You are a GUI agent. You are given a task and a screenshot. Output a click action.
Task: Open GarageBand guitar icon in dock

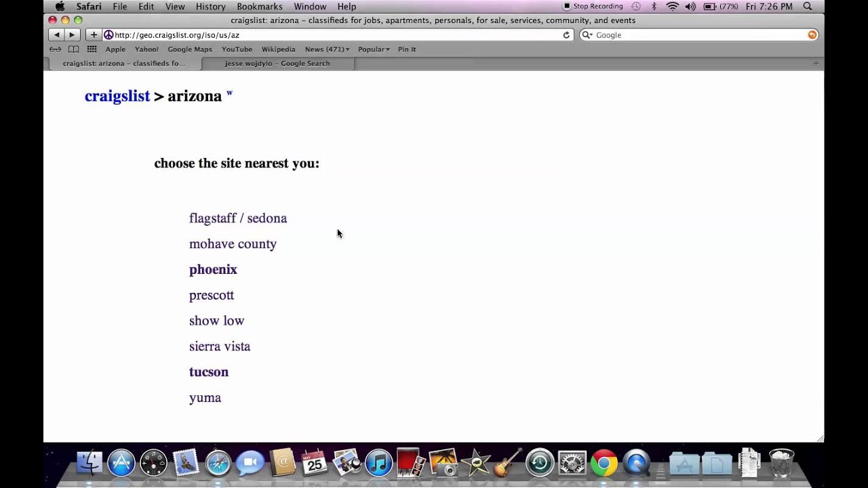click(x=507, y=463)
